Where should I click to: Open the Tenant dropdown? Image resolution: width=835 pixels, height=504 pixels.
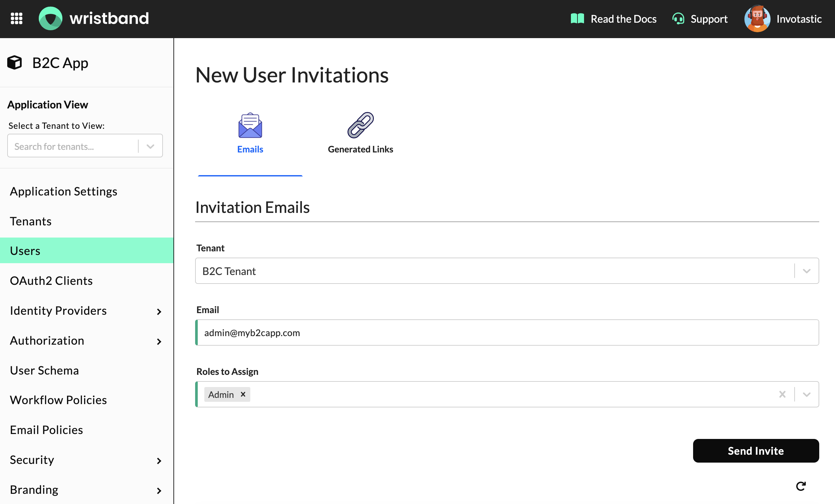[x=806, y=271]
